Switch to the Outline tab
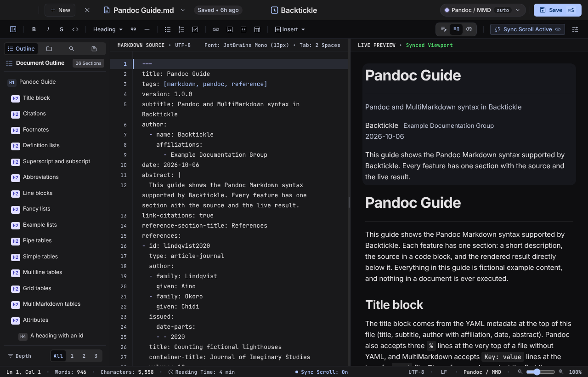The width and height of the screenshot is (588, 377). tap(21, 49)
